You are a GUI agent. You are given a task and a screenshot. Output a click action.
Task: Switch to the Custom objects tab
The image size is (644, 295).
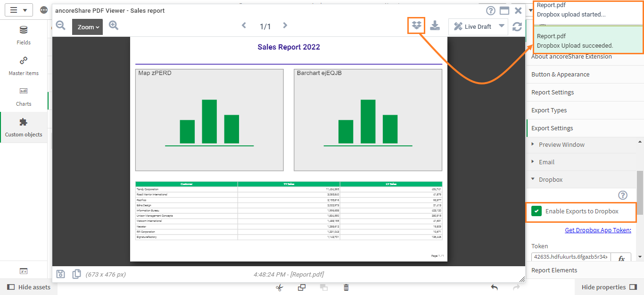click(24, 127)
